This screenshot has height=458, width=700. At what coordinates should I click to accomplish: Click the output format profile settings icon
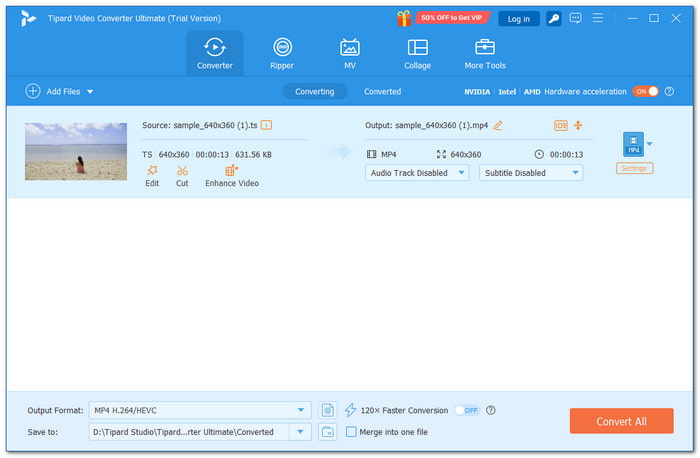pyautogui.click(x=328, y=410)
